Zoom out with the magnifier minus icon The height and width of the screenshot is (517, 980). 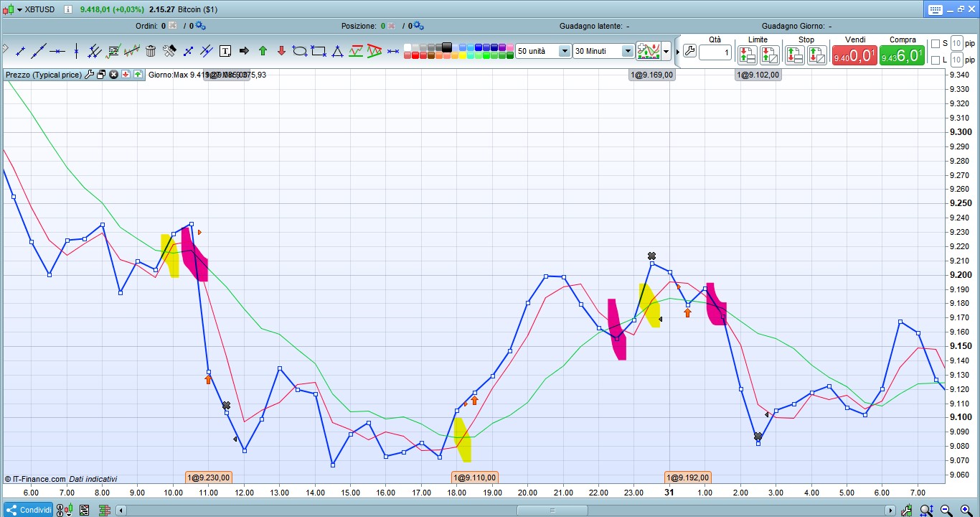point(946,510)
